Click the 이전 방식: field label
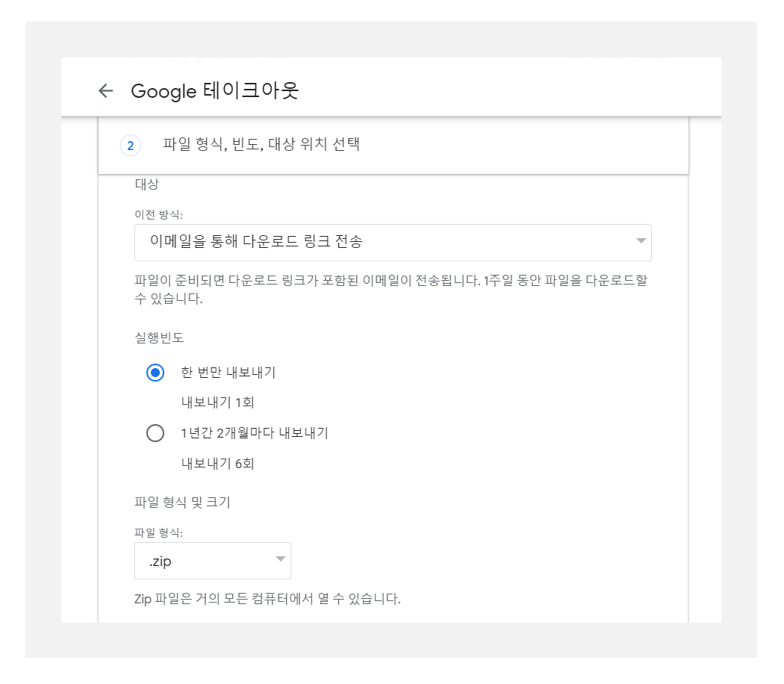Screen dimensions: 784x684 [159, 214]
